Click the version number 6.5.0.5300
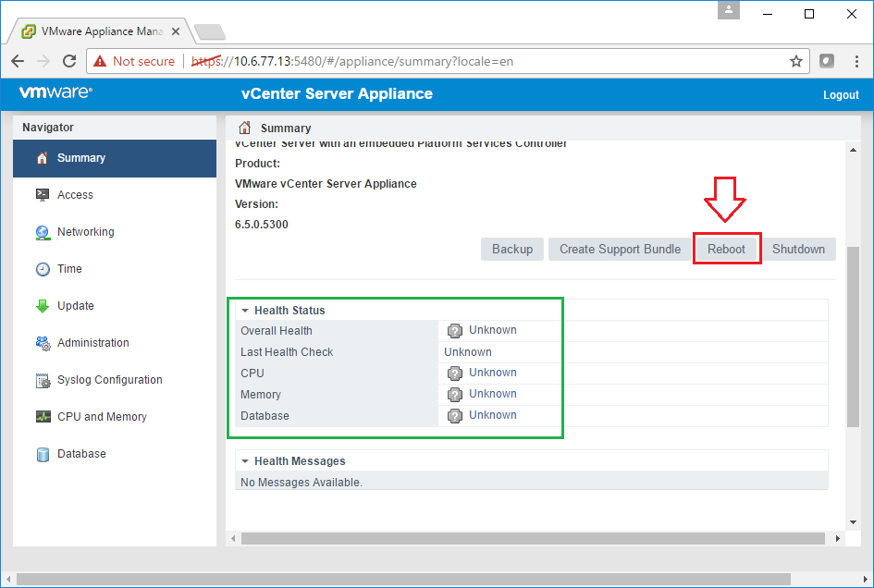Image resolution: width=874 pixels, height=588 pixels. click(262, 225)
